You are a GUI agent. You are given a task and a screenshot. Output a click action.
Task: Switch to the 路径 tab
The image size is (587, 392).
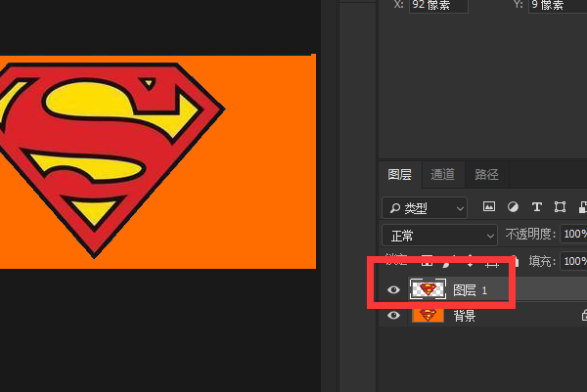[x=486, y=174]
